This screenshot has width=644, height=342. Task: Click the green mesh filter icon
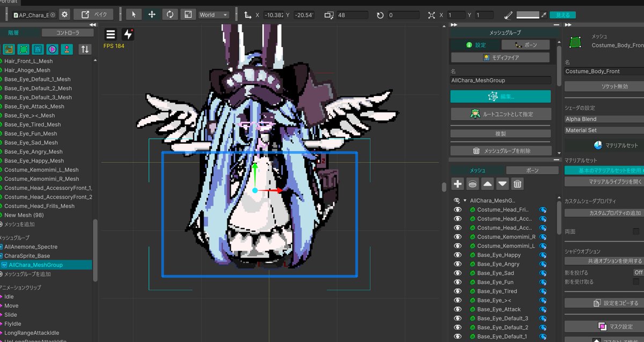click(24, 49)
